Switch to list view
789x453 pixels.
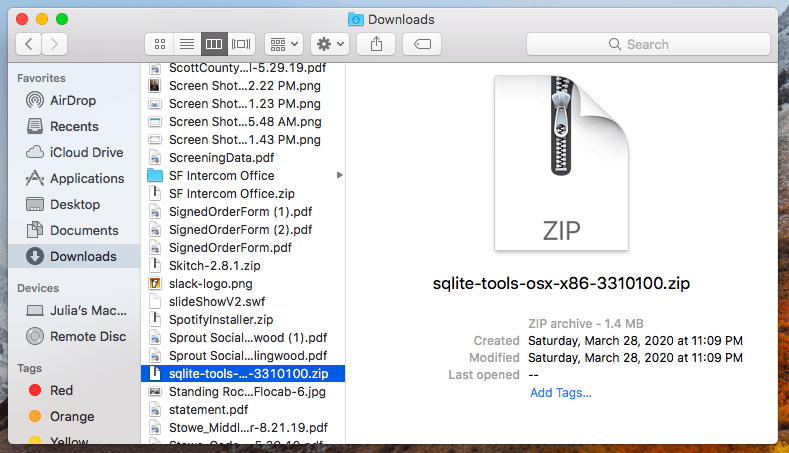tap(186, 44)
